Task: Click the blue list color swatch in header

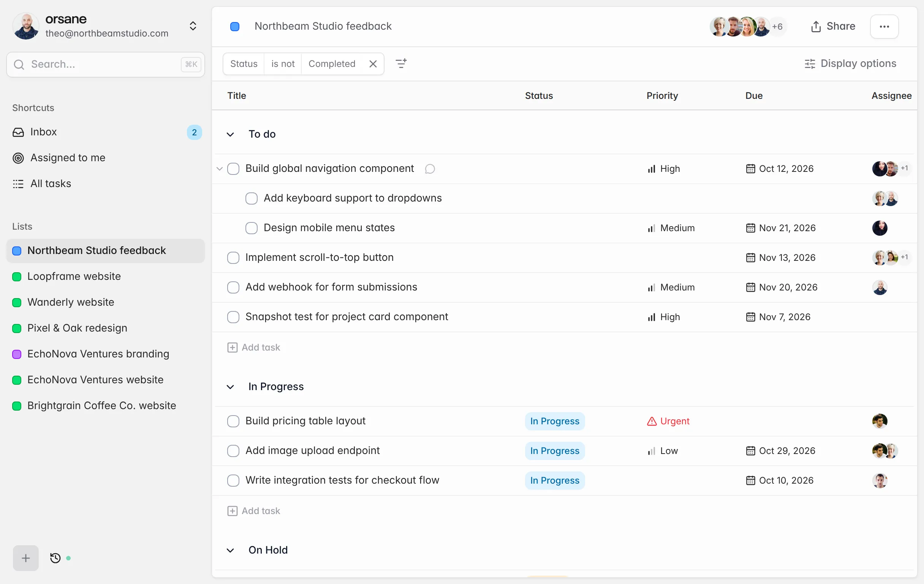Action: tap(234, 27)
